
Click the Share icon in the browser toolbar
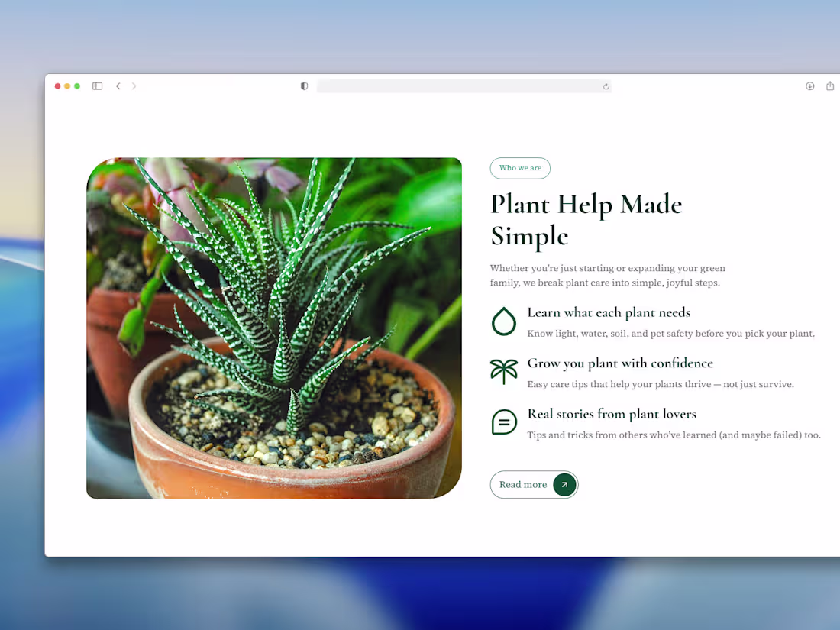pyautogui.click(x=830, y=86)
